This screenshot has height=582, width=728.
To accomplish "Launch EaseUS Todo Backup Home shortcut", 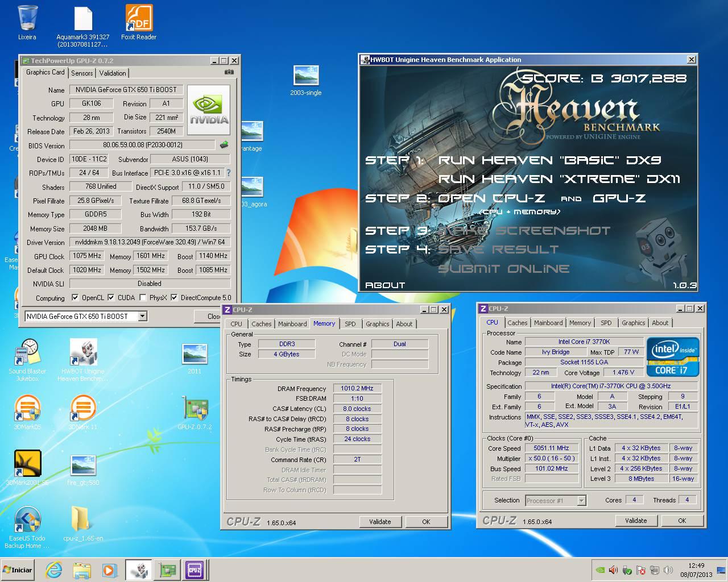I will 27,527.
